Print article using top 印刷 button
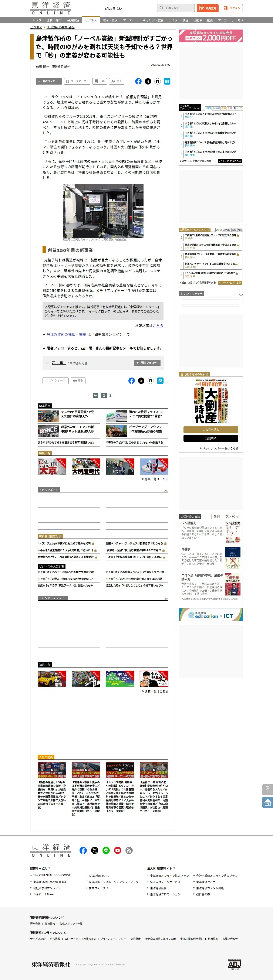 point(99,81)
